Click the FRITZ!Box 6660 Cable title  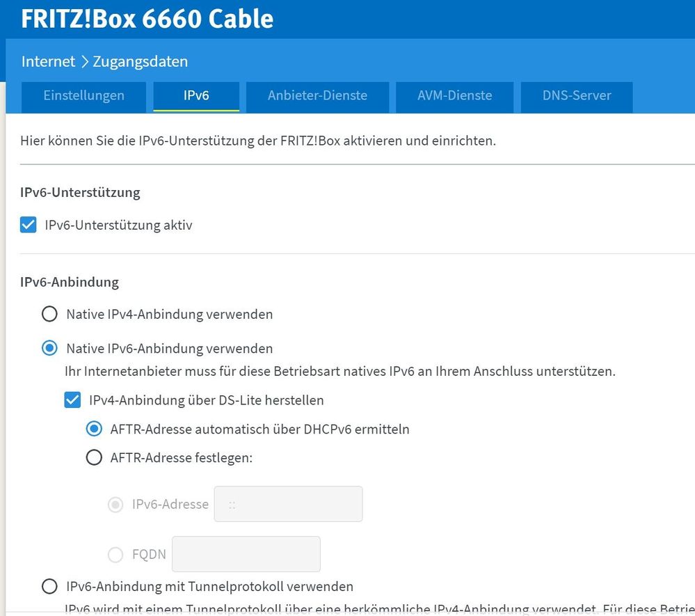[146, 19]
